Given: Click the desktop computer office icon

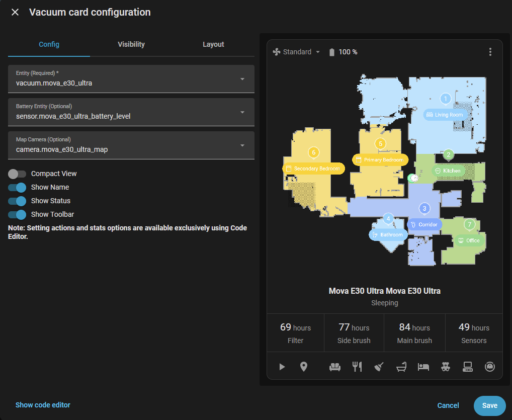Looking at the screenshot, I should point(468,367).
